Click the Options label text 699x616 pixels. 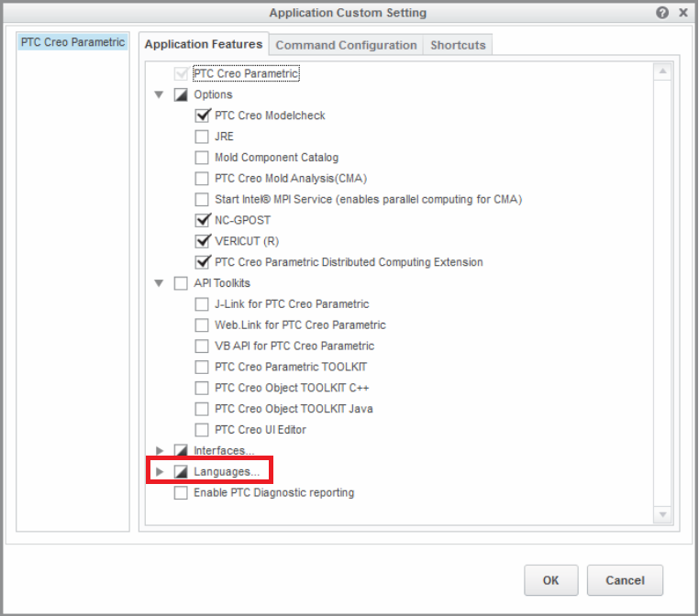[213, 94]
